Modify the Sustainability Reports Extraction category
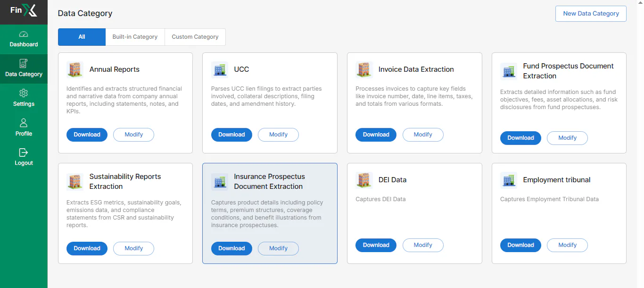Screen dimensions: 644x288 pos(134,248)
